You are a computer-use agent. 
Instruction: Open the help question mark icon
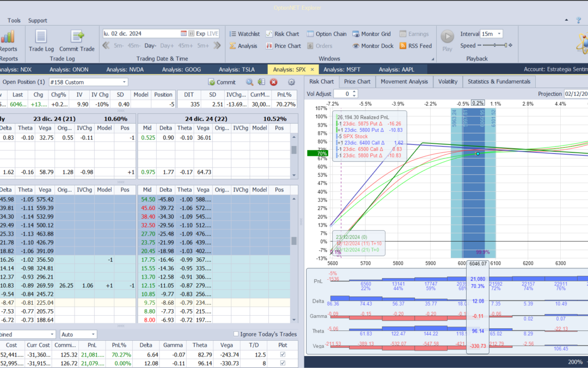tap(579, 20)
